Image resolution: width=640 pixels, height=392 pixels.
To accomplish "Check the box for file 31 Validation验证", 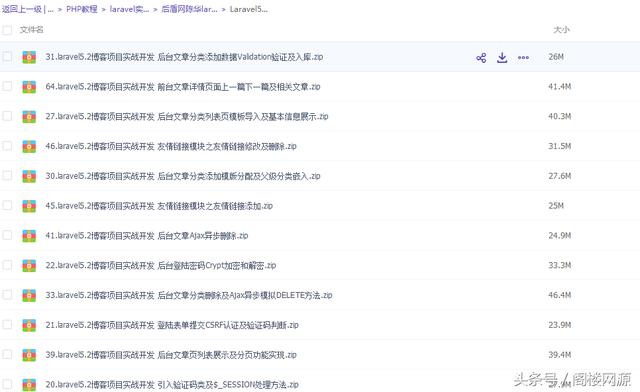I will [x=7, y=56].
